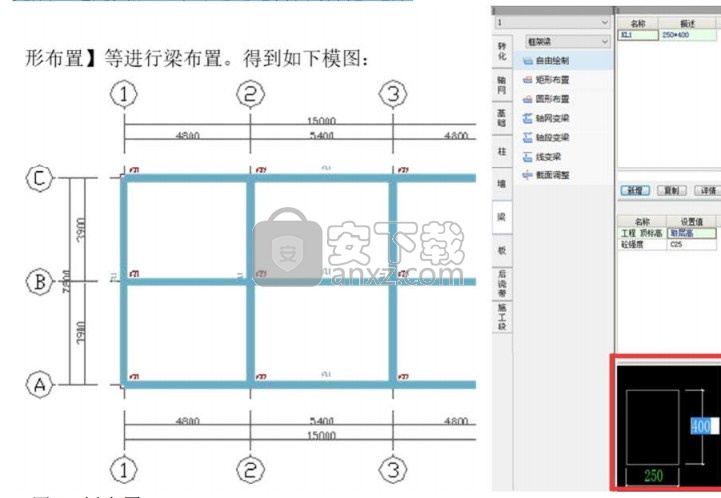The height and width of the screenshot is (498, 721).
Task: Switch to the 后浇带 side tab
Action: pyautogui.click(x=502, y=283)
